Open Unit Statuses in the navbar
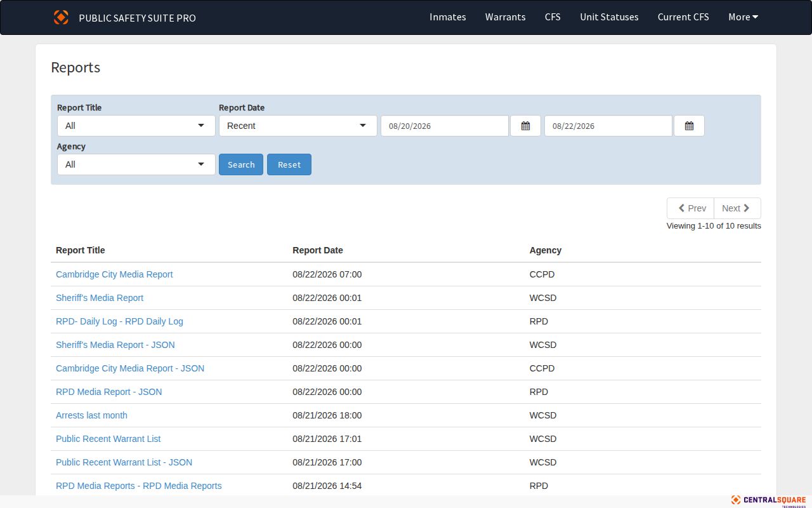 (609, 17)
